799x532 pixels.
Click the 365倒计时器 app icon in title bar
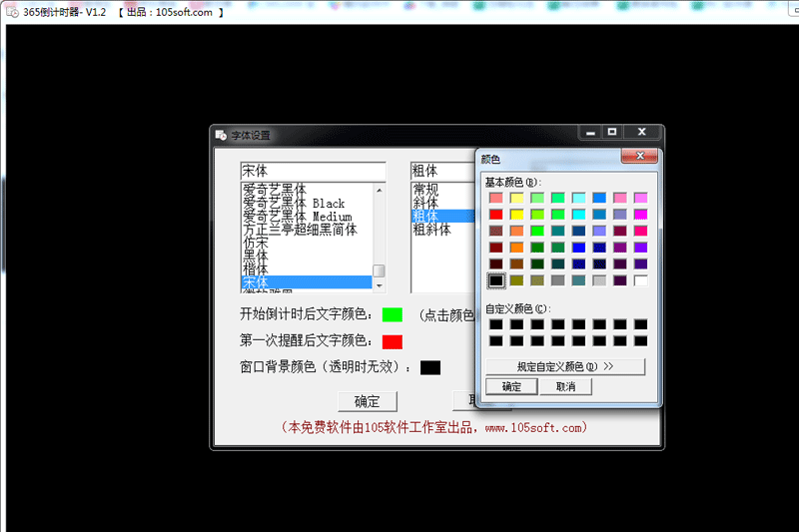pyautogui.click(x=13, y=11)
